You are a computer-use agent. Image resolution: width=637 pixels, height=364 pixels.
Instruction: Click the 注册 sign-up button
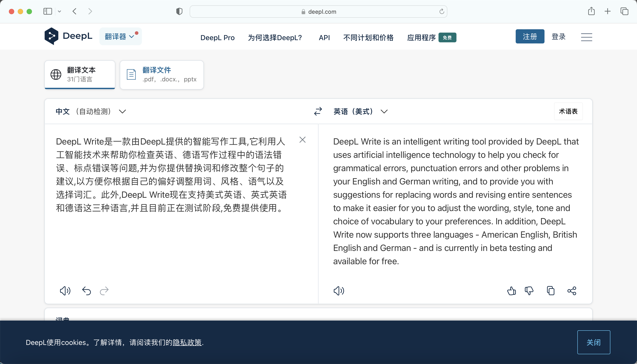pyautogui.click(x=530, y=37)
